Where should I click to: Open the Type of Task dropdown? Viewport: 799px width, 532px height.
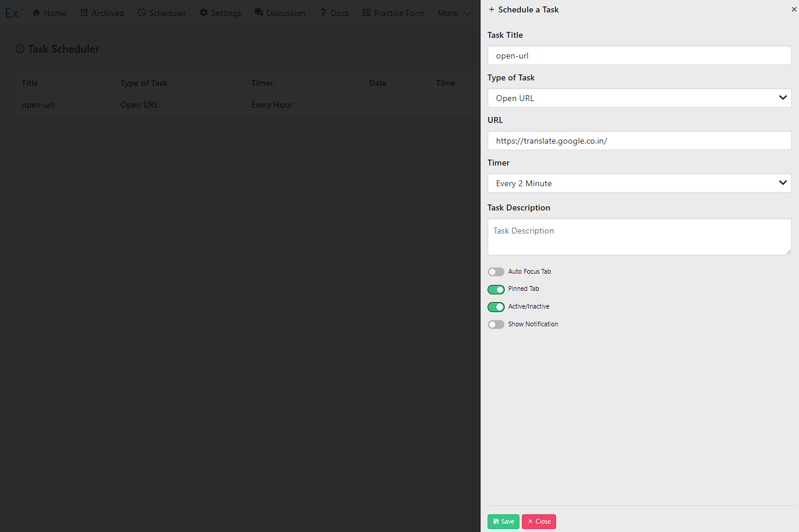pos(639,98)
